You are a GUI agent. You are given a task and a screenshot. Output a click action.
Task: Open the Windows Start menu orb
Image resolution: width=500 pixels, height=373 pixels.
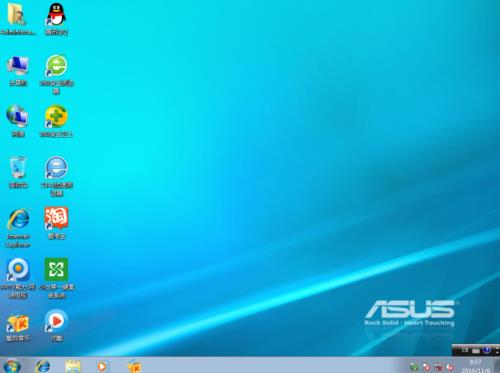[x=12, y=366]
